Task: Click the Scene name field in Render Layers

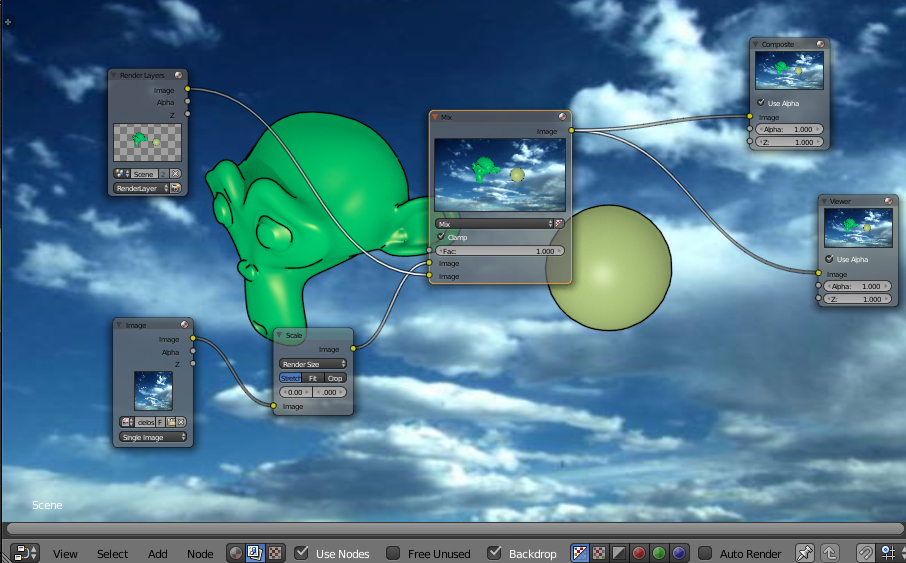Action: point(144,173)
